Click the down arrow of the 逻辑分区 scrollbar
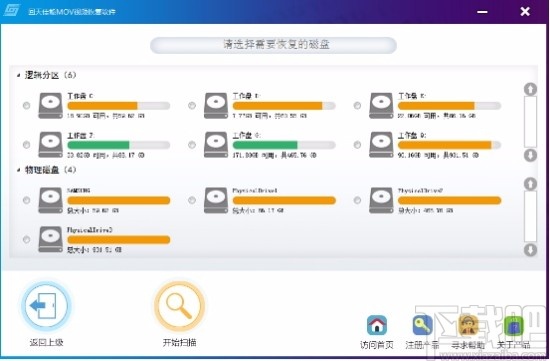 tap(530, 155)
